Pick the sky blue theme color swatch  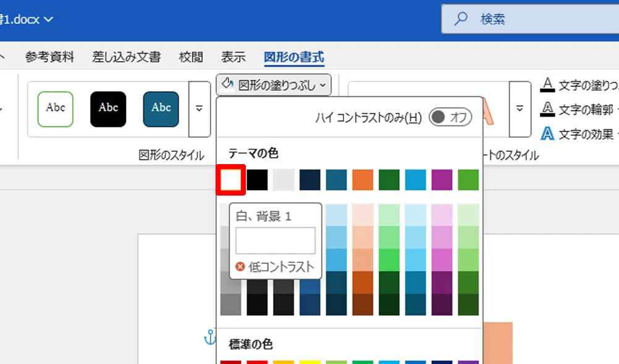[x=416, y=180]
